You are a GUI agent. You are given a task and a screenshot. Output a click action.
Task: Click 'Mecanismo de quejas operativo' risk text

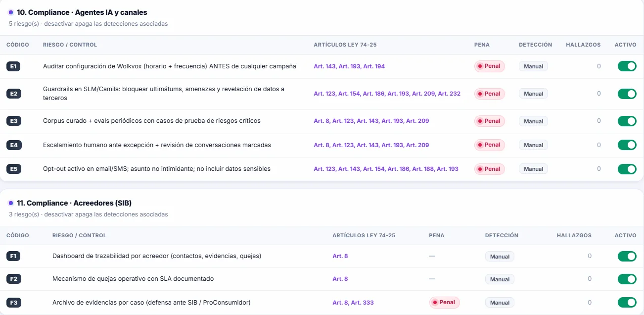point(133,279)
